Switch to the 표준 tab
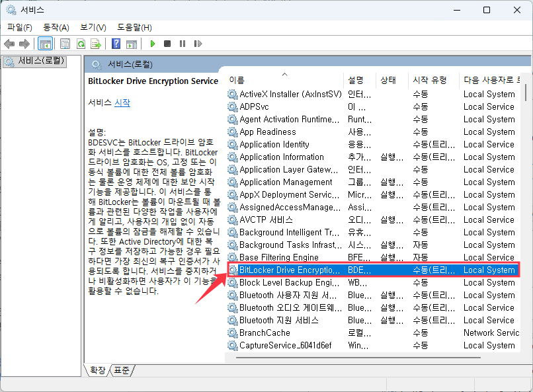This screenshot has width=533, height=392. (x=121, y=370)
